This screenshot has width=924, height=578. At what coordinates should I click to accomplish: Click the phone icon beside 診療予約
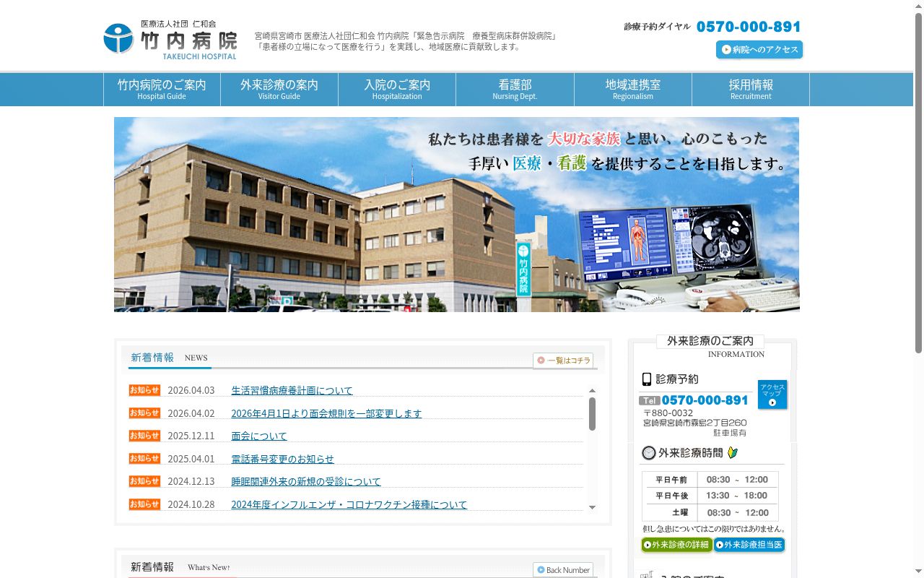point(647,379)
